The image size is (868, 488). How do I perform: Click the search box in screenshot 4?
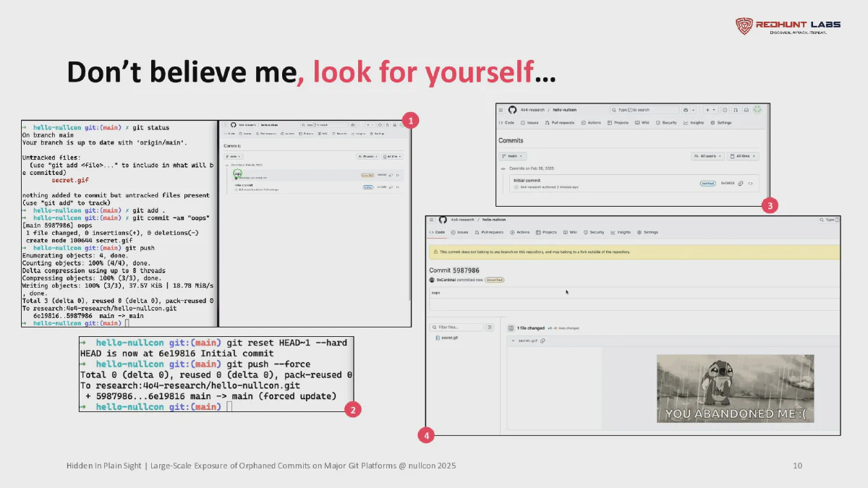point(829,220)
